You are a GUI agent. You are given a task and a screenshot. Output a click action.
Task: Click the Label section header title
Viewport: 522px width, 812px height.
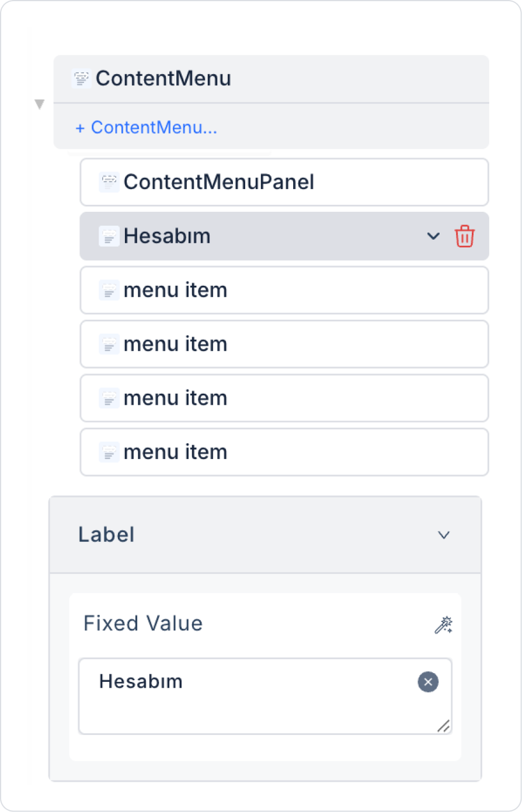point(106,535)
